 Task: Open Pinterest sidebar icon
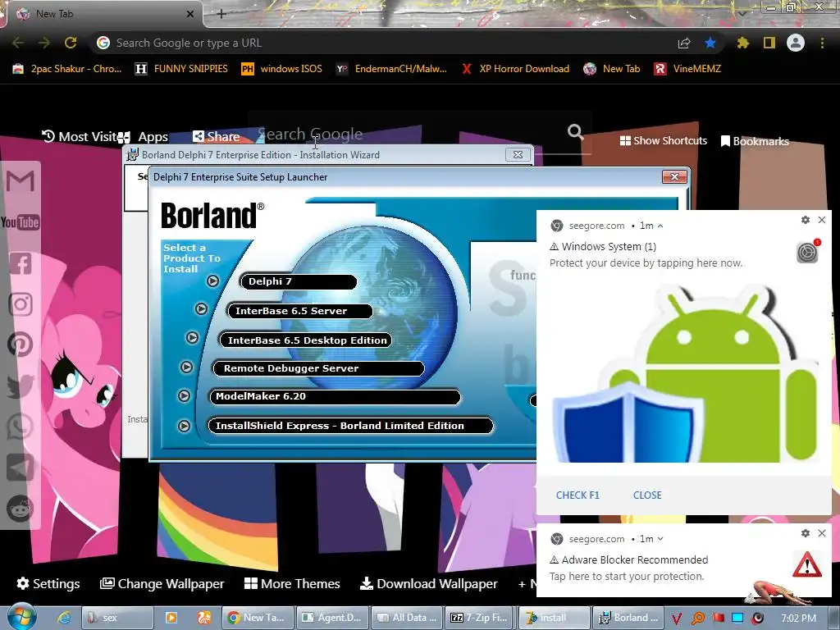(21, 345)
